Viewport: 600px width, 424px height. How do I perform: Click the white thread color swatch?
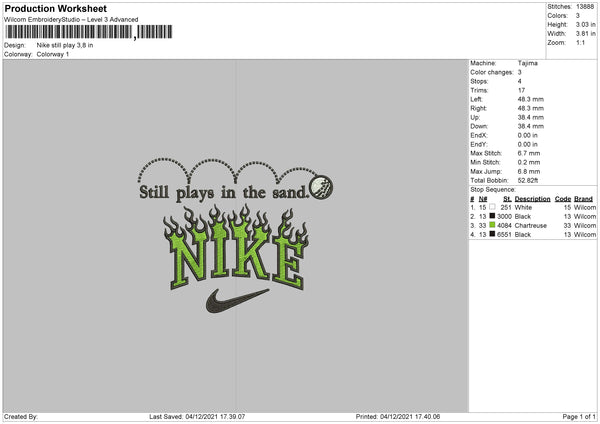pos(492,207)
